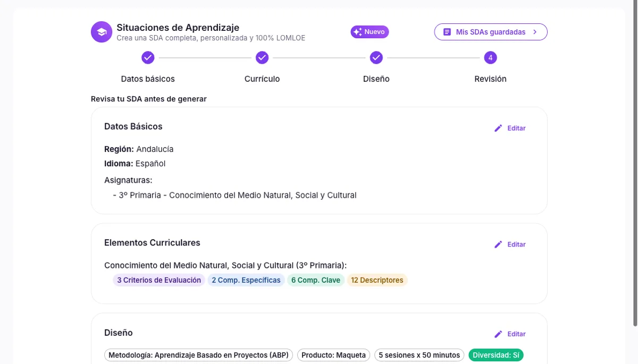Viewport: 638px width, 364px height.
Task: Click the Diversidad: Sí green chip
Action: pos(496,355)
